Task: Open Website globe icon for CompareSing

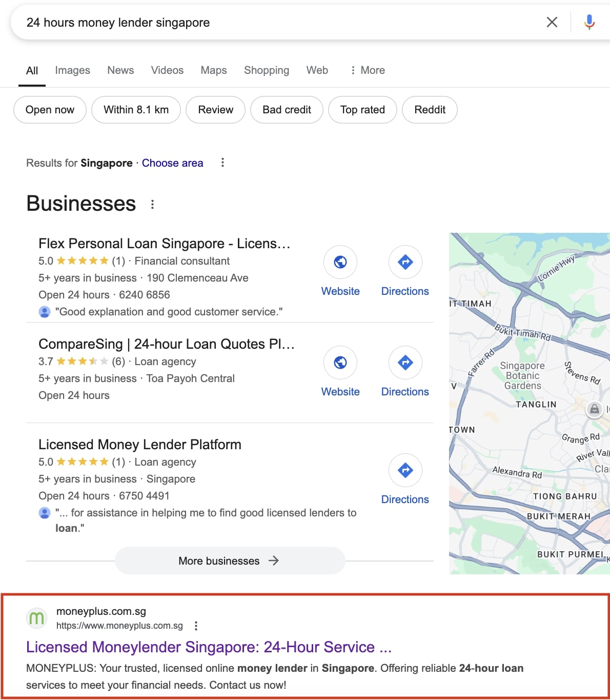Action: point(340,363)
